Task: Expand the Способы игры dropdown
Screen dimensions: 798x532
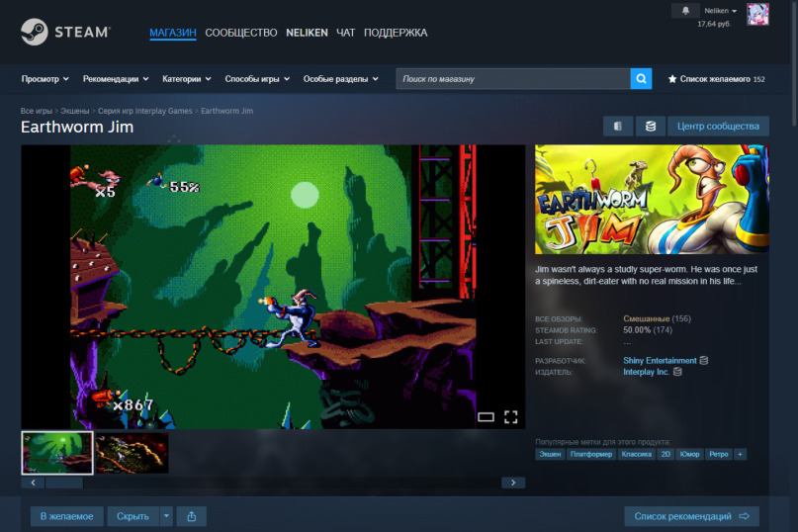Action: tap(257, 79)
